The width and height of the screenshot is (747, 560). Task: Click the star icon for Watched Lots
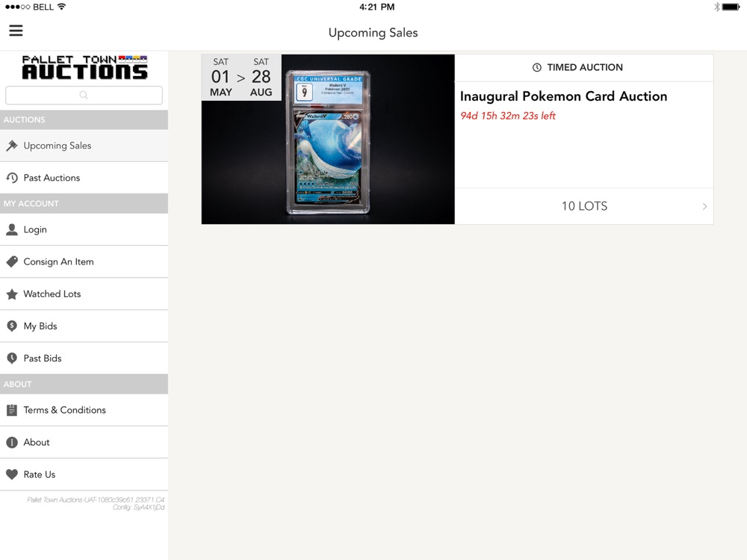[12, 293]
